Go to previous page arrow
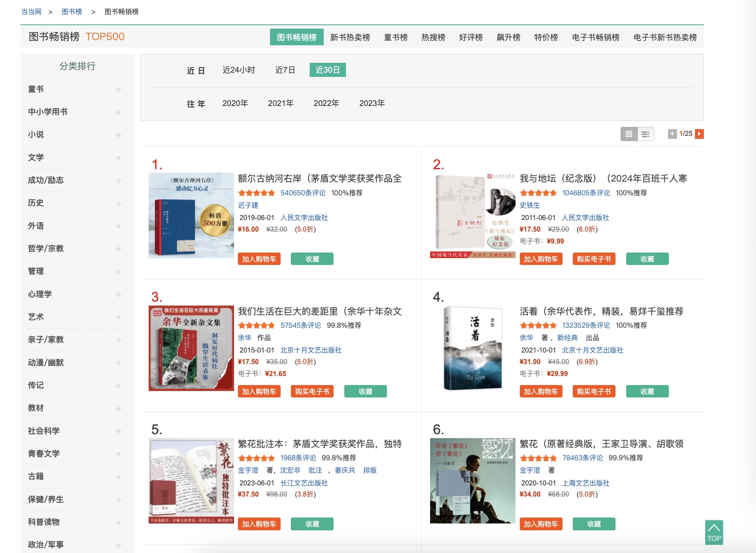Image resolution: width=756 pixels, height=553 pixels. 672,134
